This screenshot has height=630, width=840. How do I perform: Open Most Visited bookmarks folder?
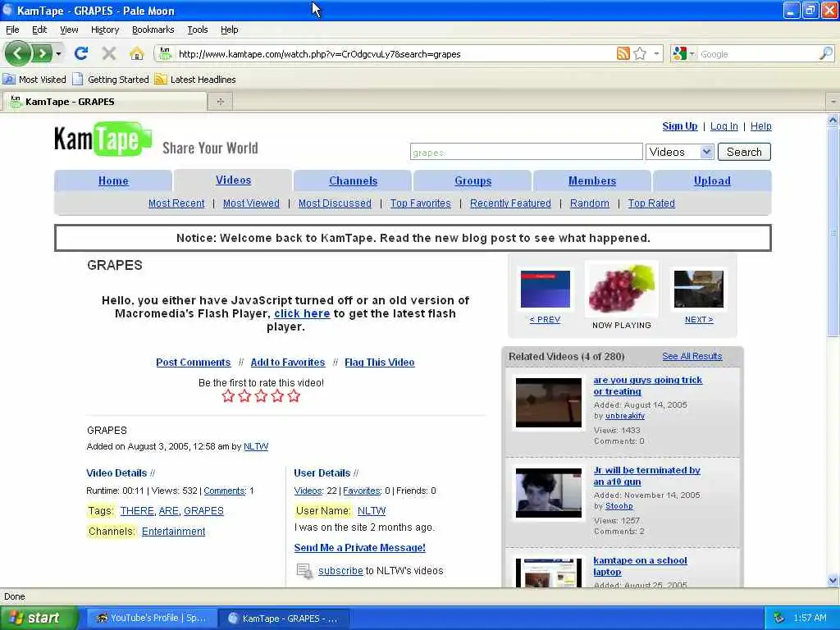tap(34, 80)
